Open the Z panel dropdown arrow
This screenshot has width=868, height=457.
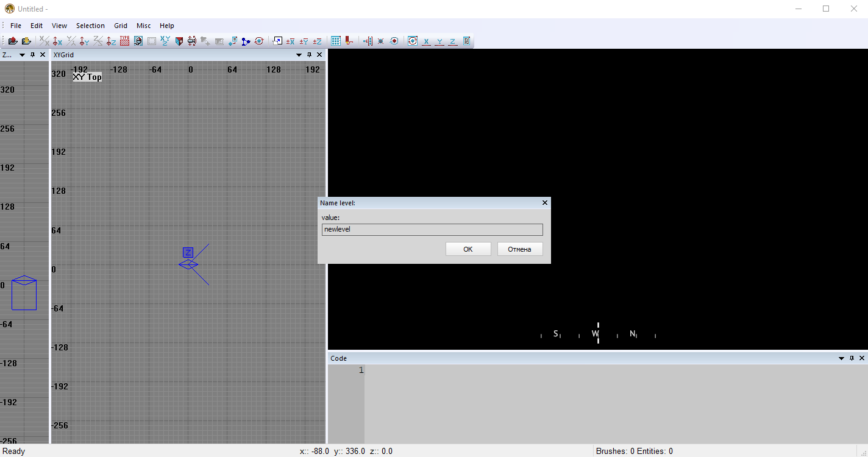(x=22, y=55)
